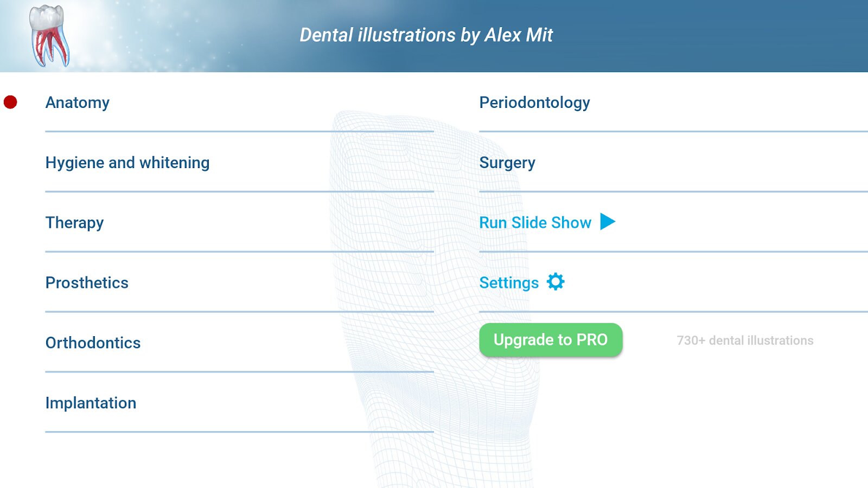Click the Run Slide Show play triangle

click(608, 222)
